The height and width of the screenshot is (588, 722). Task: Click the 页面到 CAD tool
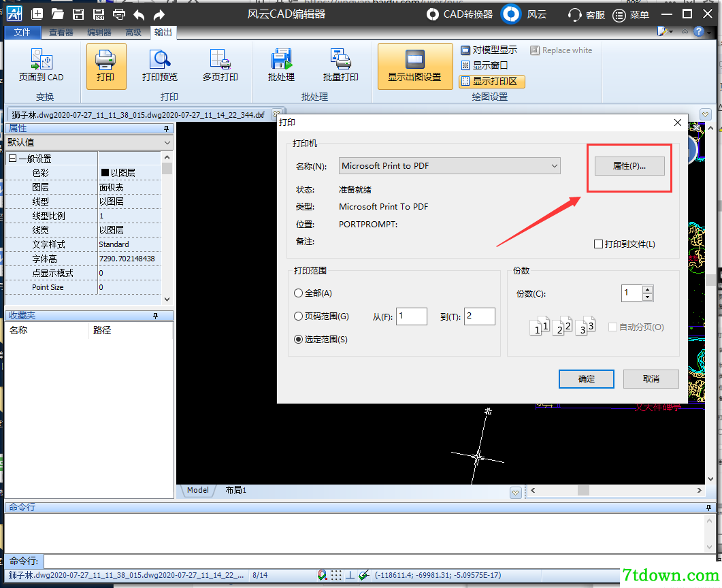pos(42,65)
